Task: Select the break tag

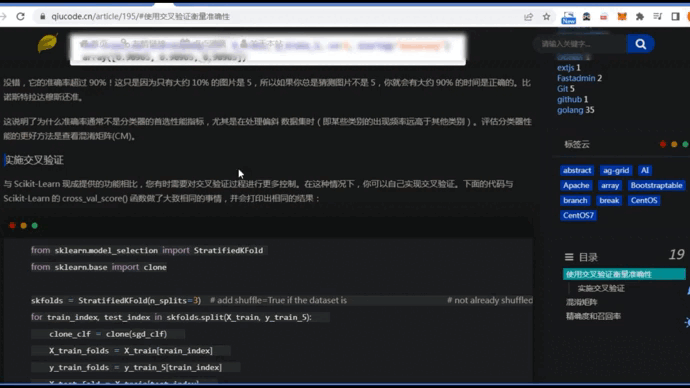Action: (609, 200)
